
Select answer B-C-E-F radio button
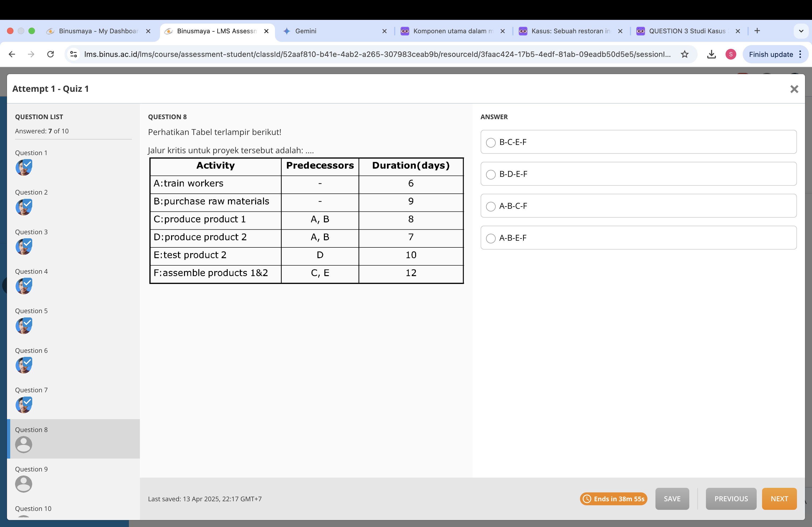pos(491,142)
